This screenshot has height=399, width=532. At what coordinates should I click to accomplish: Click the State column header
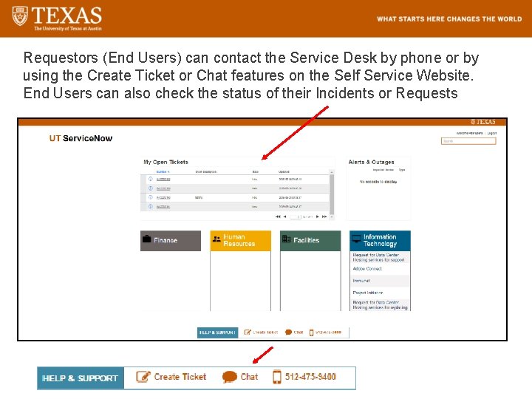coord(255,171)
